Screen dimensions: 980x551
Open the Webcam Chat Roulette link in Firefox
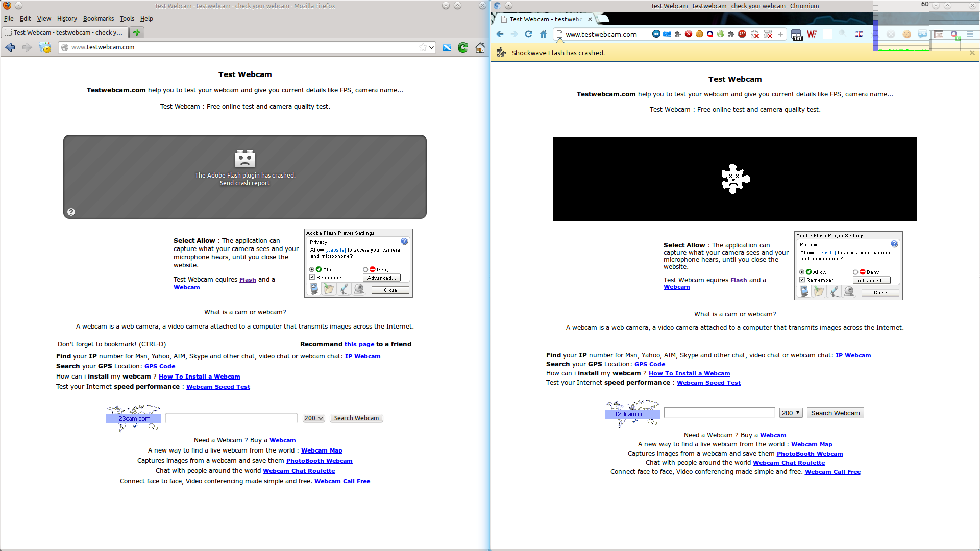(299, 471)
